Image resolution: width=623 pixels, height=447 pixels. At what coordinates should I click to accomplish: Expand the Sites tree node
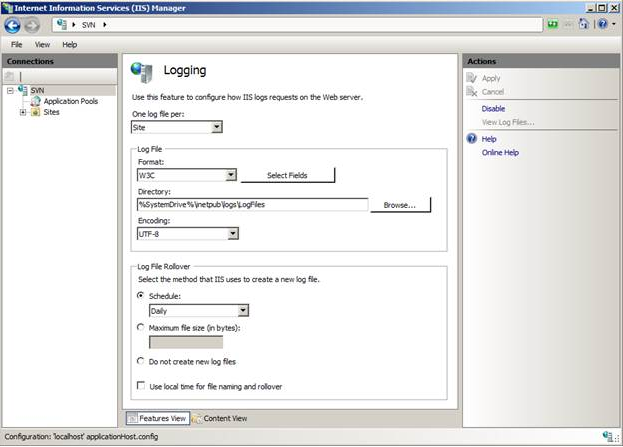pos(23,112)
